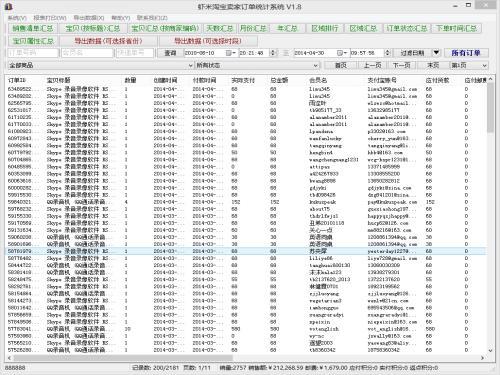500x375 pixels.
Task: Go to 首页 first page
Action: click(x=340, y=65)
